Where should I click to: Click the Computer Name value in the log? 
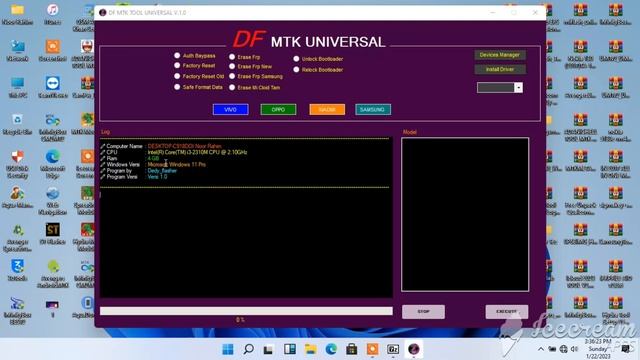(184, 146)
